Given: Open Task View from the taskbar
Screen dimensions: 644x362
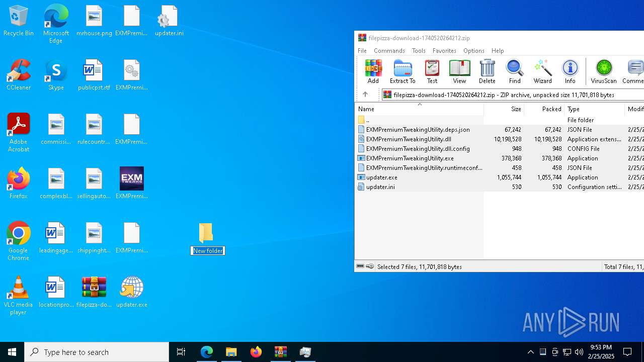Looking at the screenshot, I should [x=181, y=352].
